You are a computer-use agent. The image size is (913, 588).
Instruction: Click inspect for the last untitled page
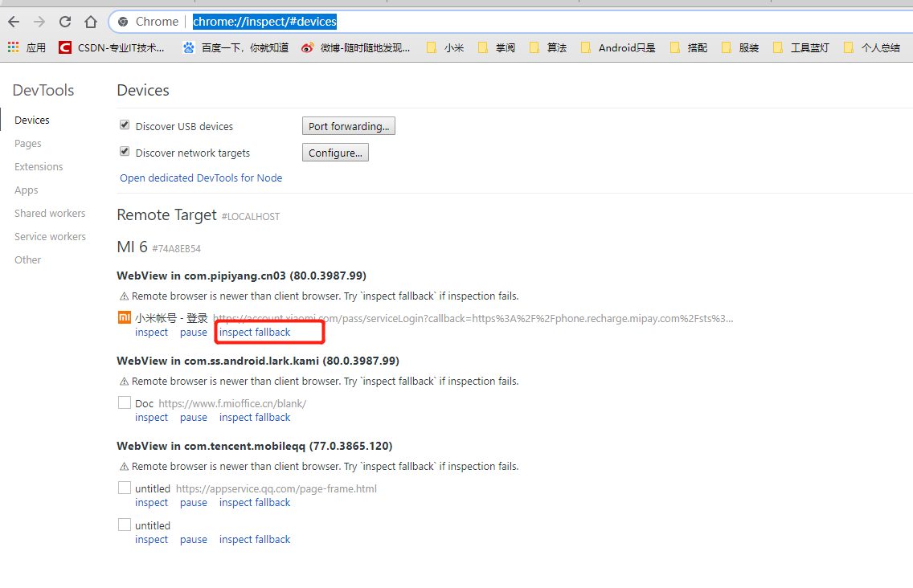pos(151,539)
